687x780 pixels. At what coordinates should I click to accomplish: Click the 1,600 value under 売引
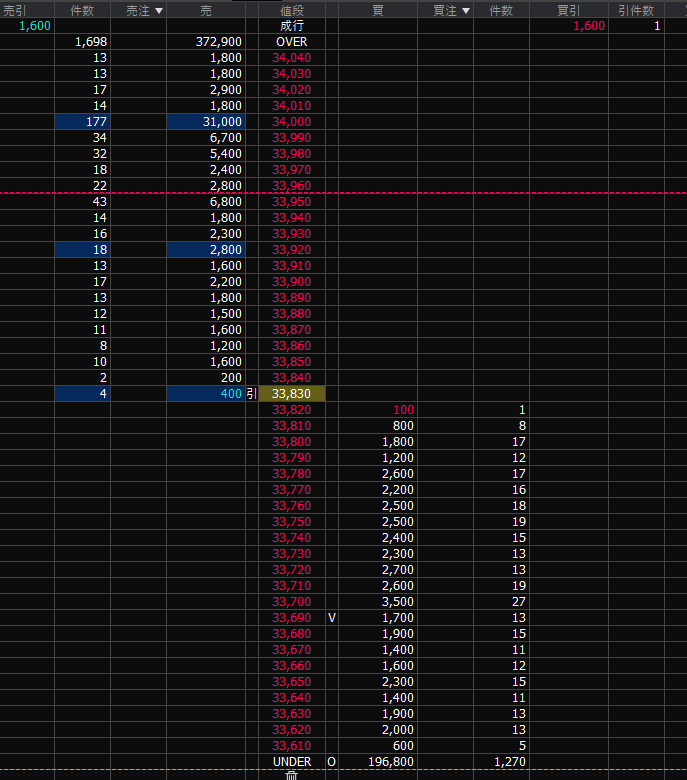(34, 26)
